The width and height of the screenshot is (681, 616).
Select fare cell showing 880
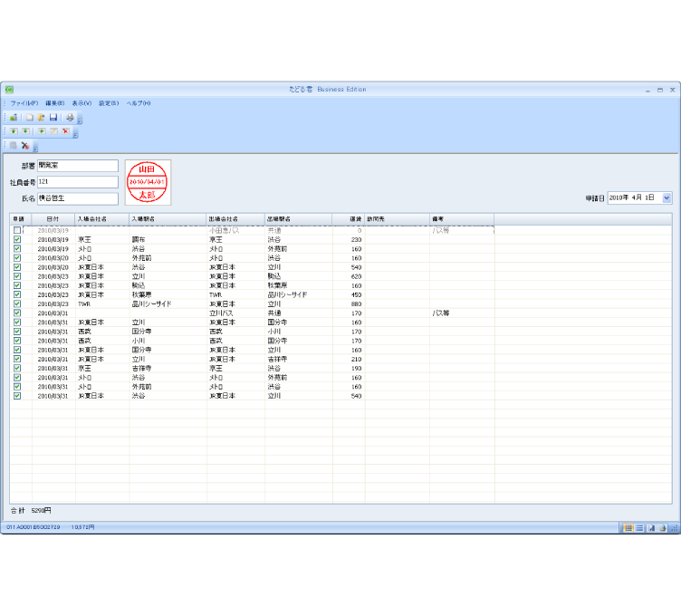pos(349,303)
